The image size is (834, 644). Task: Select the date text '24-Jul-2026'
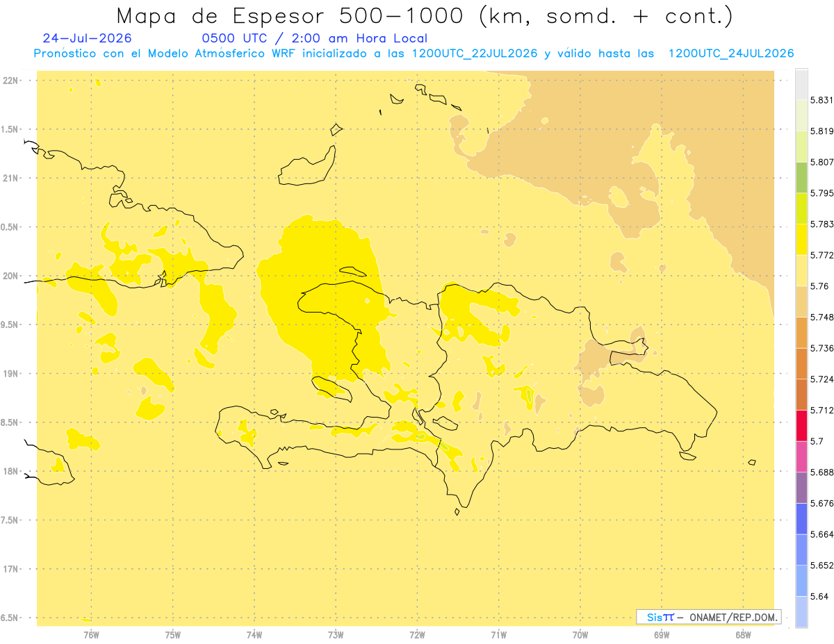pyautogui.click(x=87, y=38)
